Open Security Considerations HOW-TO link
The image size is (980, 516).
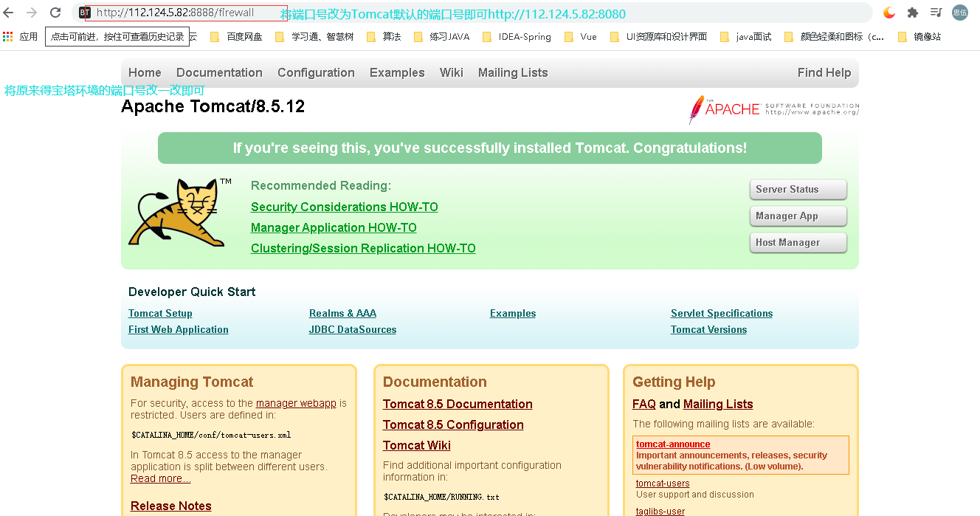[x=345, y=207]
